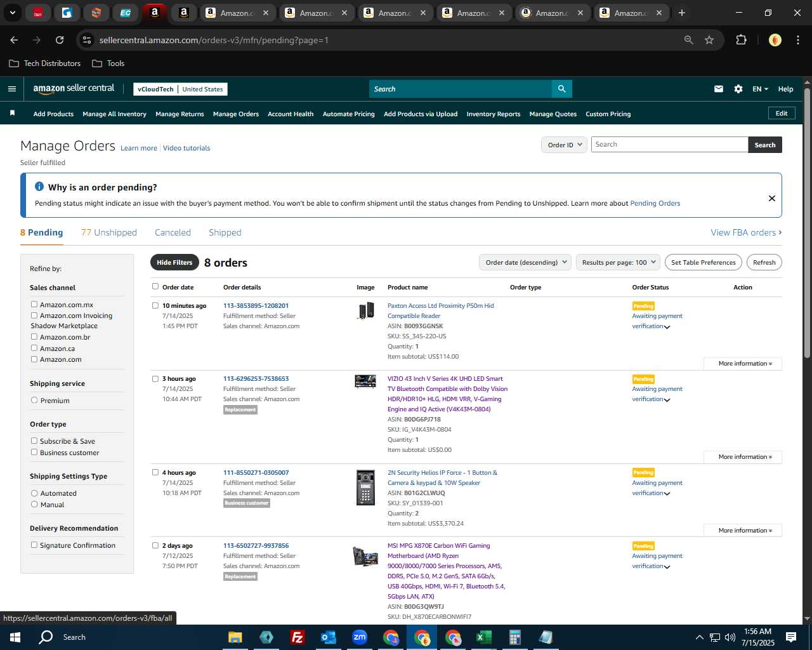
Task: Bookmark this page with star icon
Action: [x=709, y=40]
